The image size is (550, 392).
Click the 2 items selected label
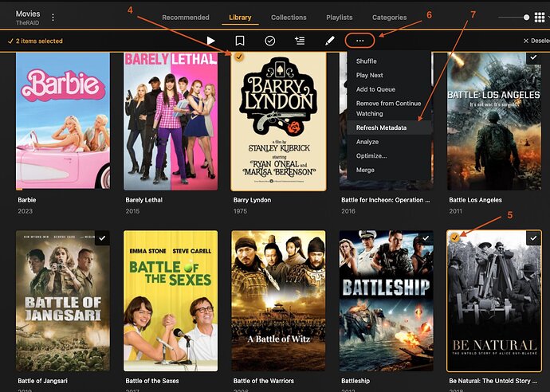35,41
